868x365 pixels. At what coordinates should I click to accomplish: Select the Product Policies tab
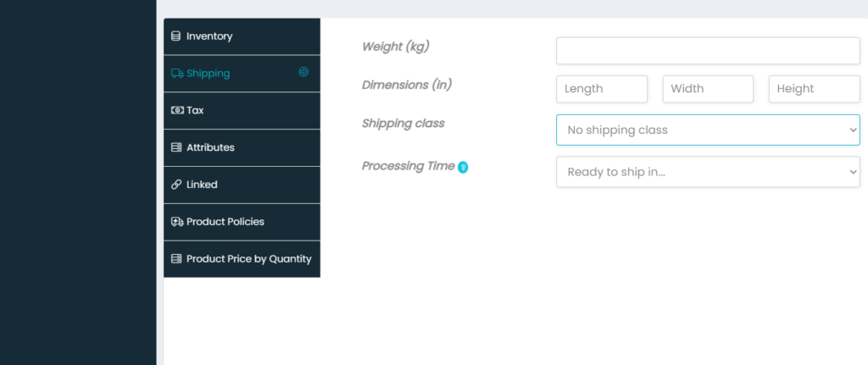tap(225, 222)
